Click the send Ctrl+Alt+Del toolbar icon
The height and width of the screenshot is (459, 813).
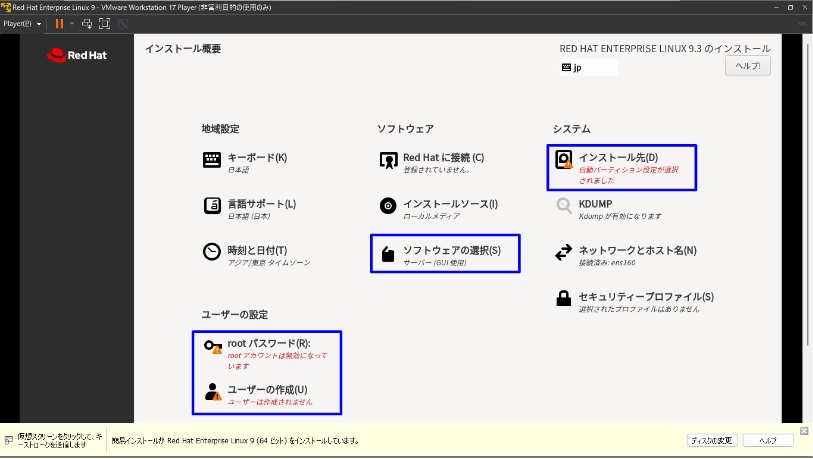pyautogui.click(x=87, y=24)
